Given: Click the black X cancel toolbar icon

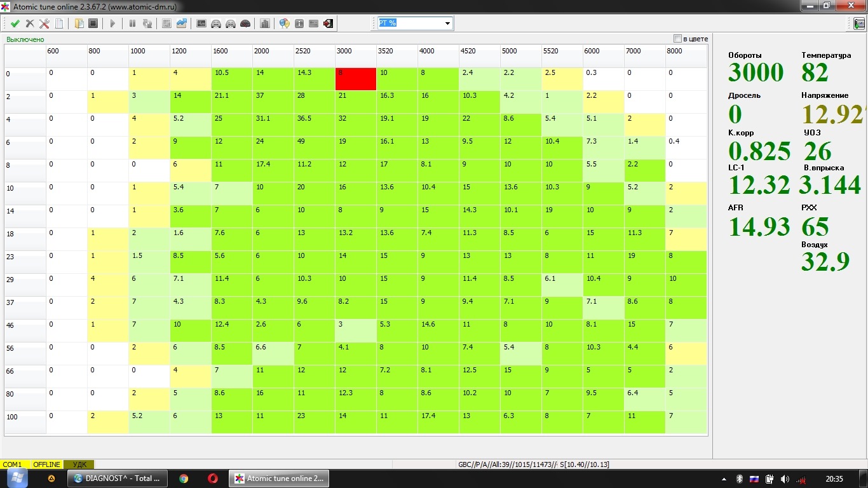Looking at the screenshot, I should tap(30, 24).
